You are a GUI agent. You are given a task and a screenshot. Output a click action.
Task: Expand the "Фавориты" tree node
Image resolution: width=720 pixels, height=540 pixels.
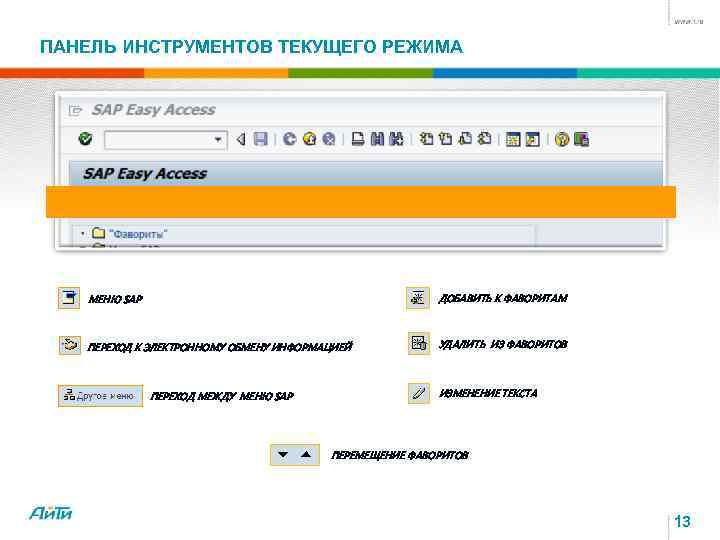click(83, 234)
